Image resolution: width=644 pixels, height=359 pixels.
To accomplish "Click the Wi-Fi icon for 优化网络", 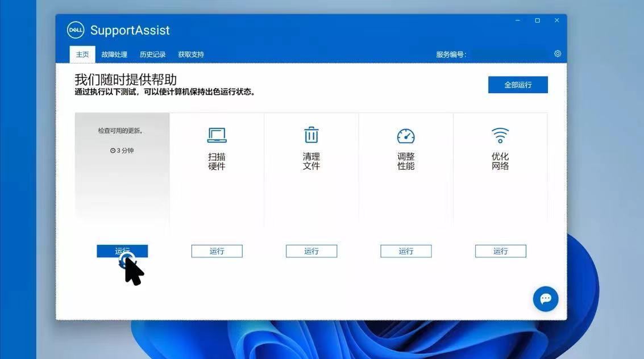I will pos(500,135).
